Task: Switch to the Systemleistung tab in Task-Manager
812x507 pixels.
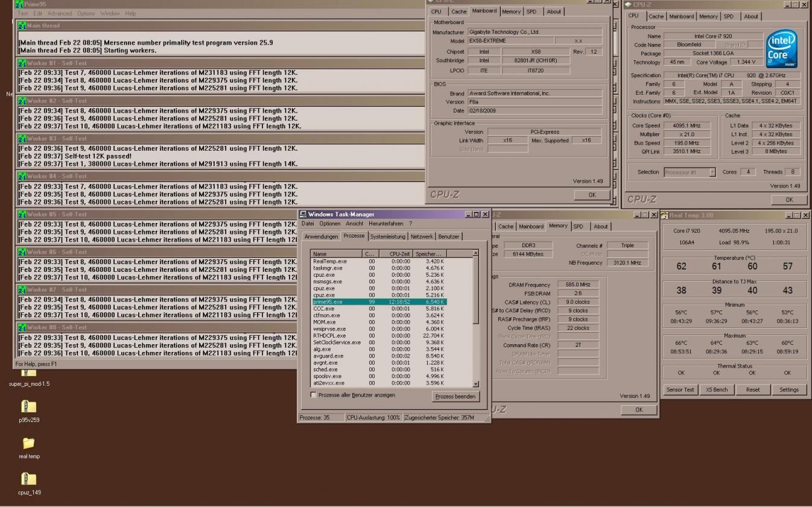Action: [x=388, y=236]
